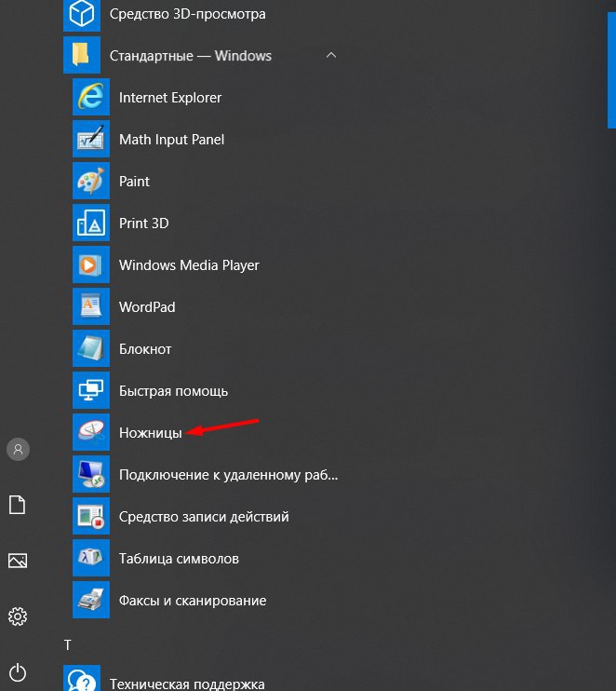Launch Windows Media Player icon
The image size is (616, 691).
pyautogui.click(x=91, y=264)
